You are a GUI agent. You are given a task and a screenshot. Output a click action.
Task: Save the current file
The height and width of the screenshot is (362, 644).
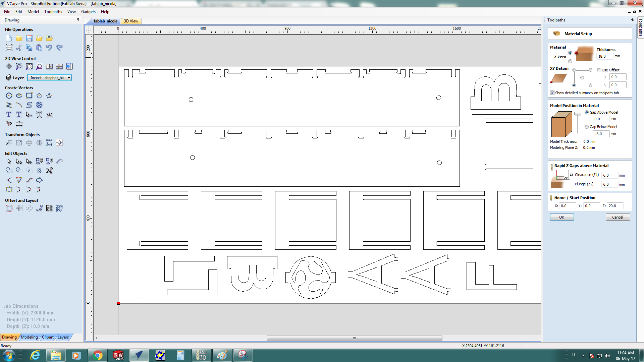coord(29,38)
